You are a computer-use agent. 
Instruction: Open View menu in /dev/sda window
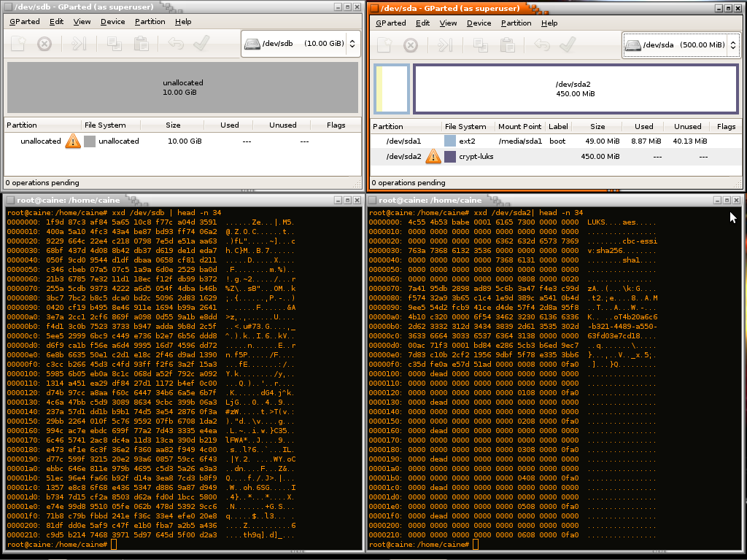(448, 23)
